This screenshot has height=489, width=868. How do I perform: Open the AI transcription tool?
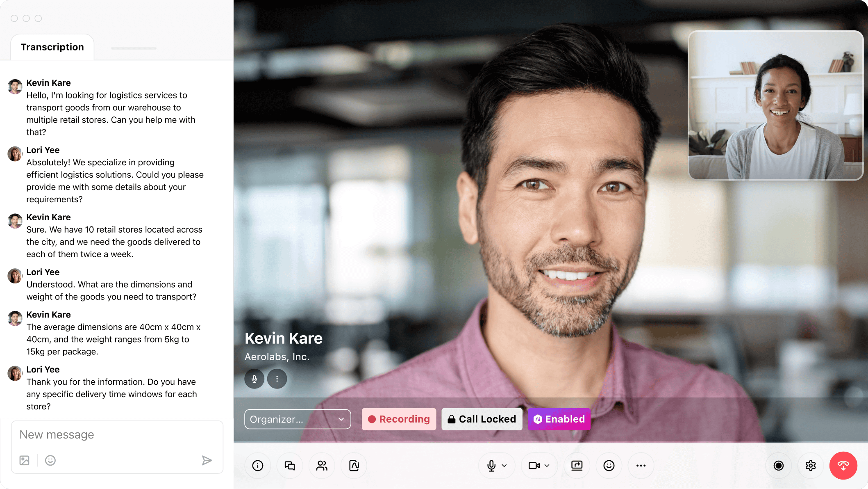coord(354,466)
